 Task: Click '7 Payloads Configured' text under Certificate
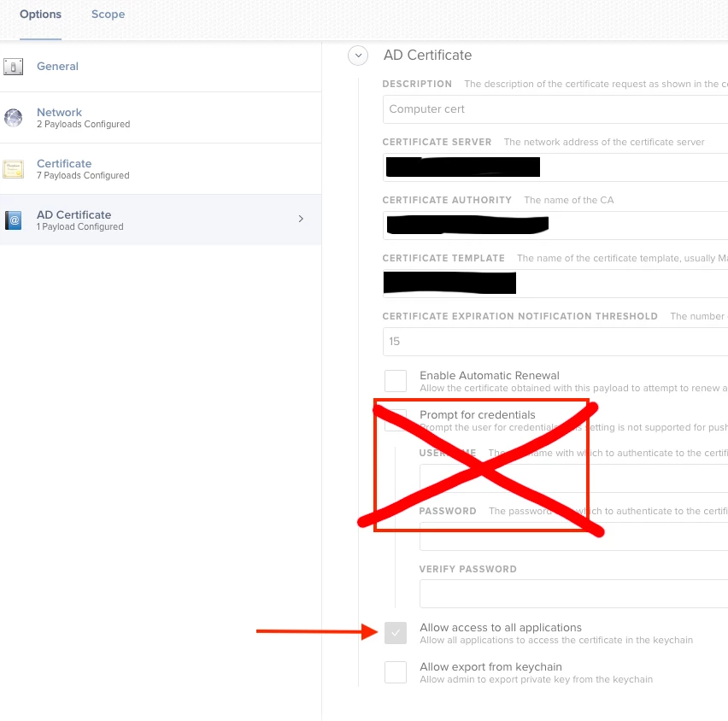click(x=83, y=175)
